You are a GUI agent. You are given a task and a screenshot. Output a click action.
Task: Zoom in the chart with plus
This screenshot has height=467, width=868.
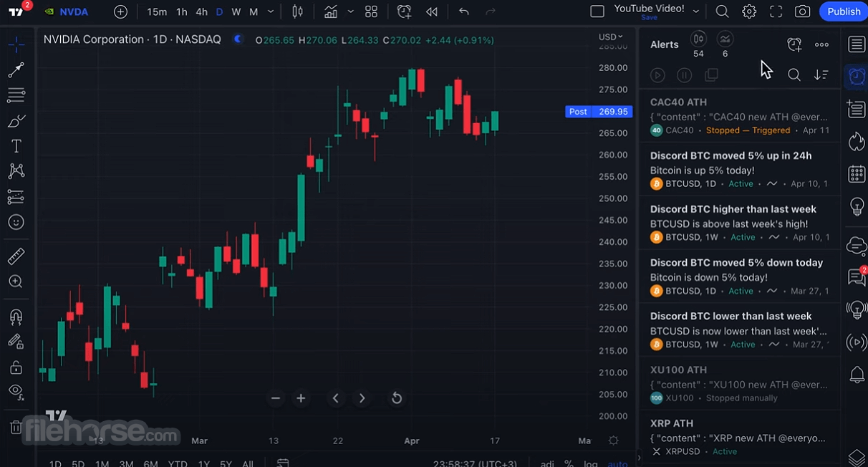301,398
